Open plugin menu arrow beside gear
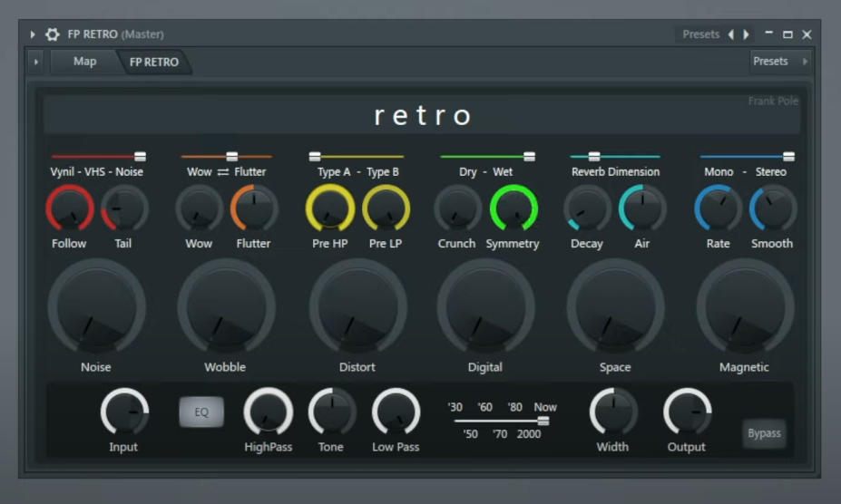This screenshot has width=841, height=504. coord(33,34)
